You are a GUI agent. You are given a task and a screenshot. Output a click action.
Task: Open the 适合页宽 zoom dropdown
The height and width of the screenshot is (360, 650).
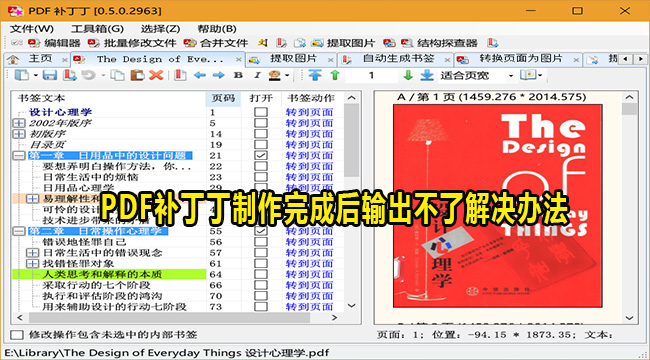click(510, 75)
